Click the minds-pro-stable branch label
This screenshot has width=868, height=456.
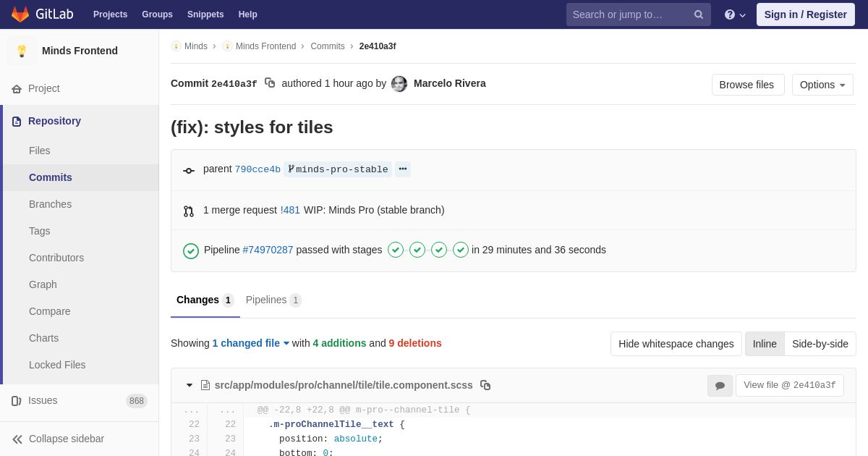click(x=338, y=169)
